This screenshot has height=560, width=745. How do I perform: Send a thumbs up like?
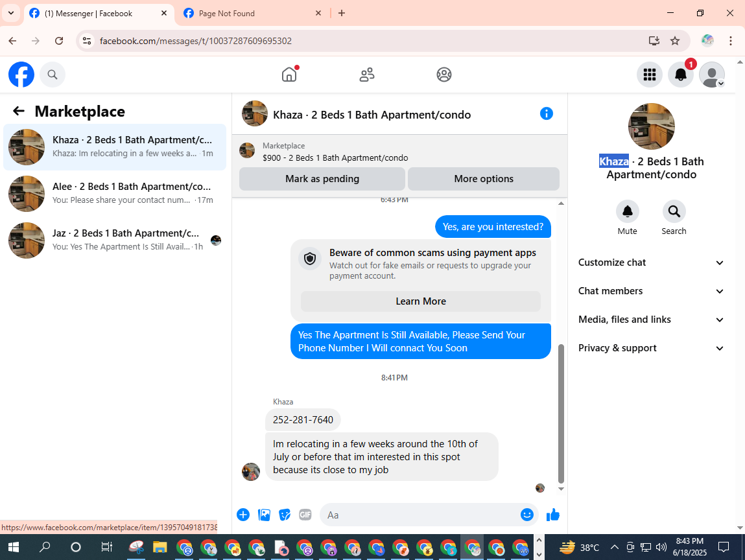[552, 515]
